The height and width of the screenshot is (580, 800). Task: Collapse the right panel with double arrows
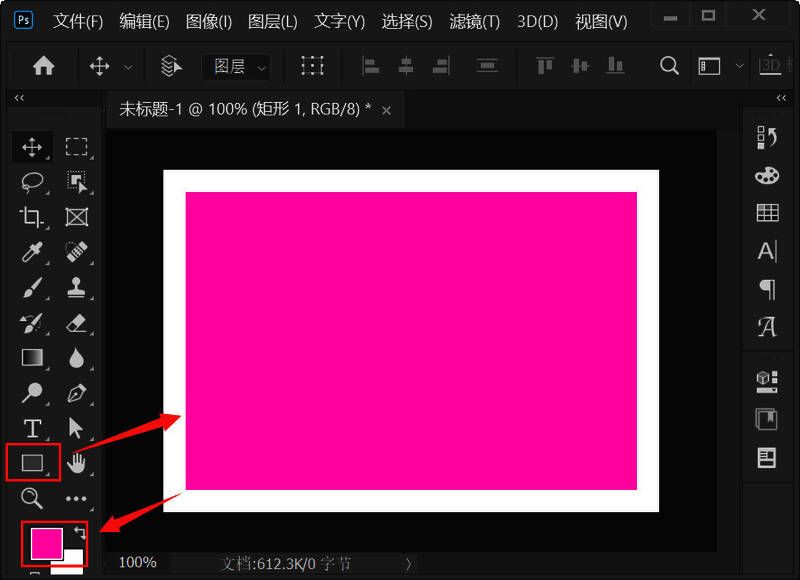[x=780, y=98]
